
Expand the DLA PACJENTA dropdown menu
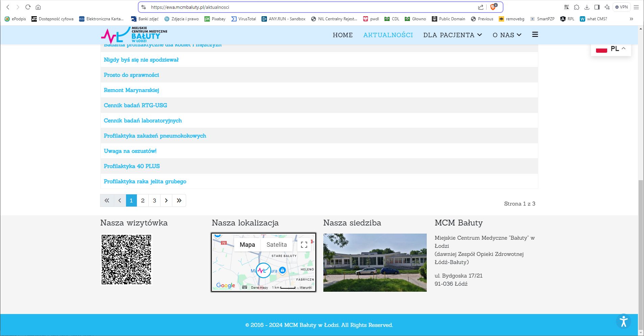(x=452, y=35)
